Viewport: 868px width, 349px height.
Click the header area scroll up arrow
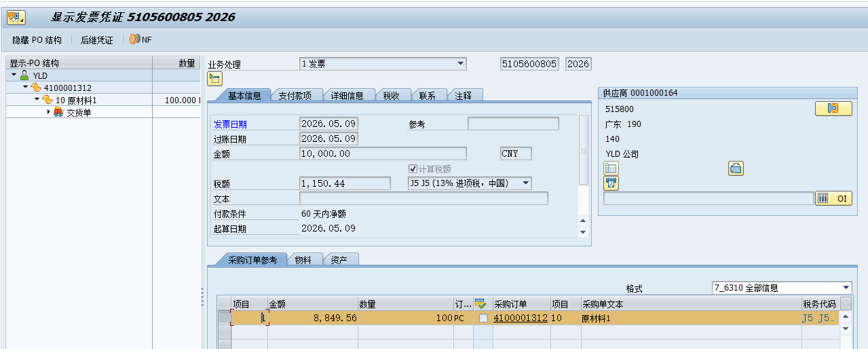point(582,221)
